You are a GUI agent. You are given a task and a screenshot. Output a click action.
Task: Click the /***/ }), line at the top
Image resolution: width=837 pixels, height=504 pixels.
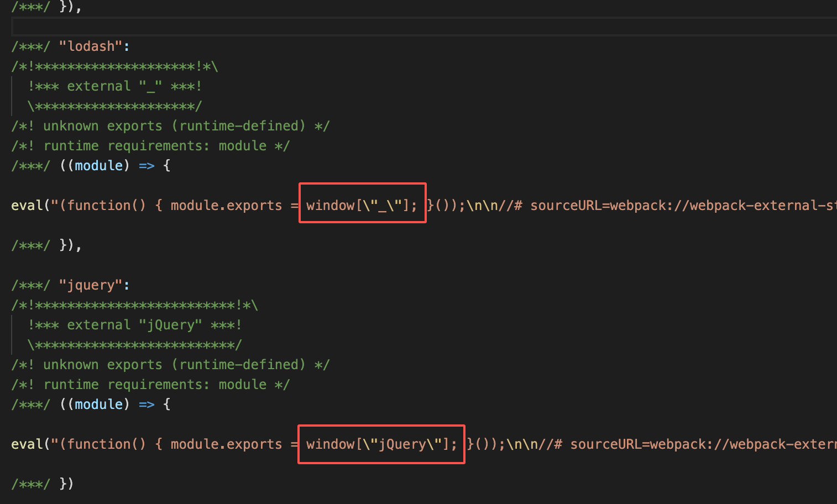[46, 7]
